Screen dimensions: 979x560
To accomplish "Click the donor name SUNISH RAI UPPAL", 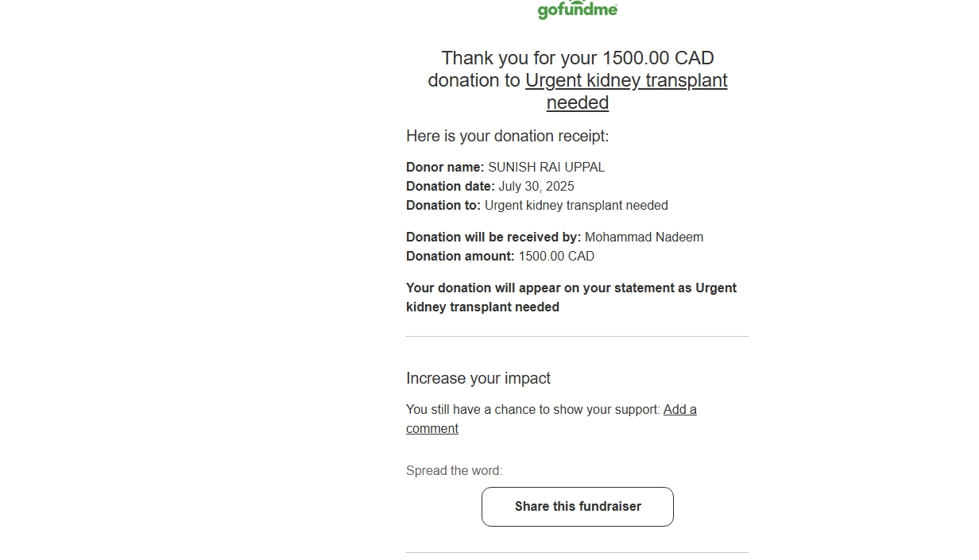I will pos(546,168).
